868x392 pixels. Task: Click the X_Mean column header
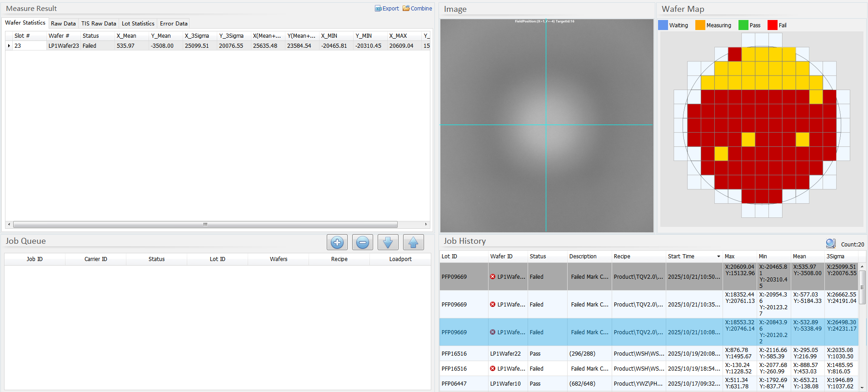(126, 36)
